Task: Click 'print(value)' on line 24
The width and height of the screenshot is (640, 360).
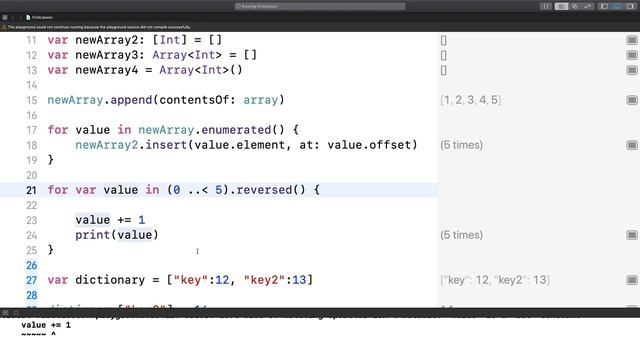Action: tap(117, 235)
